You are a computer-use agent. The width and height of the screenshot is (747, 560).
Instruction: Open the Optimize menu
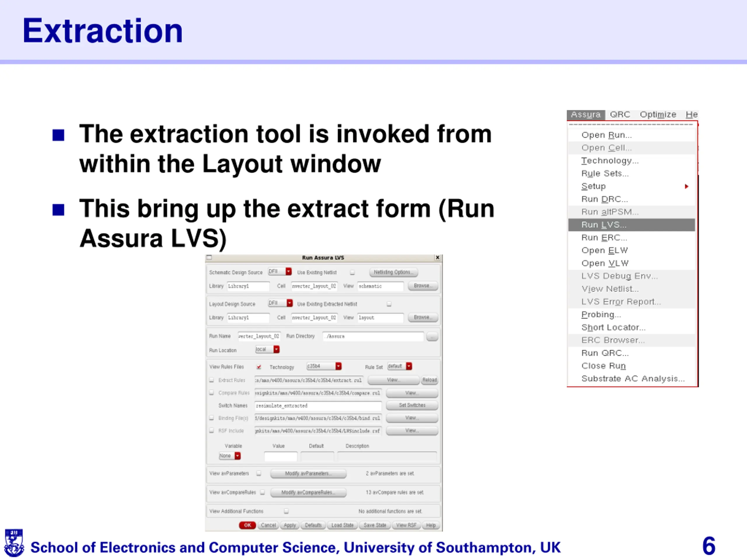coord(658,115)
